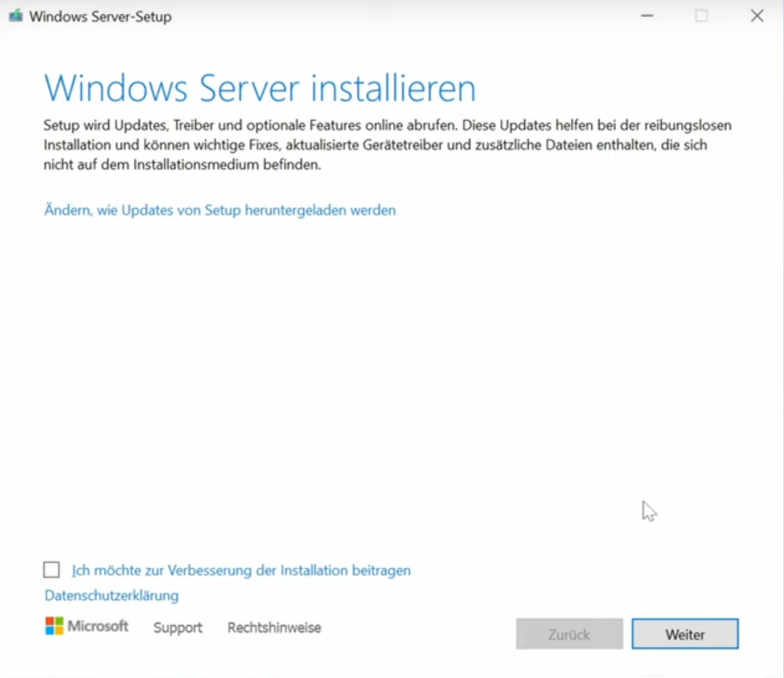
Task: Click the disabled Zurück button
Action: [569, 634]
